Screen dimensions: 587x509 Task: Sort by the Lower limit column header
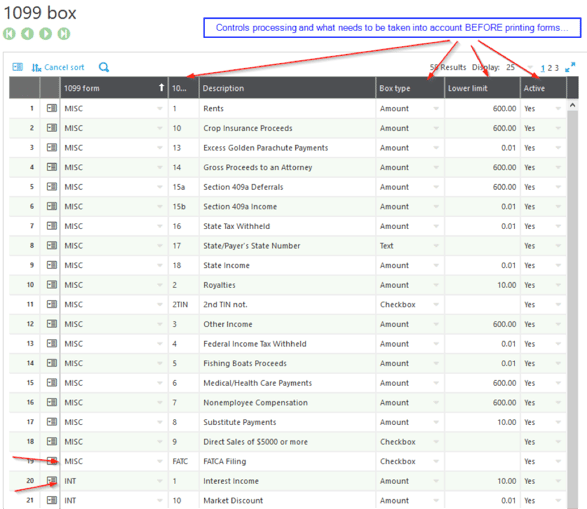482,88
